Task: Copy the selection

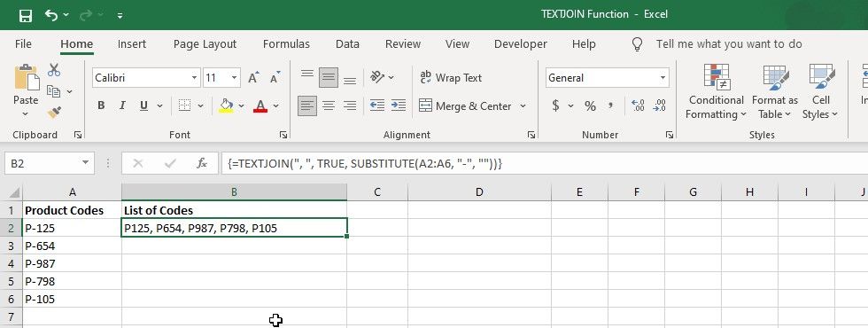Action: pos(53,90)
